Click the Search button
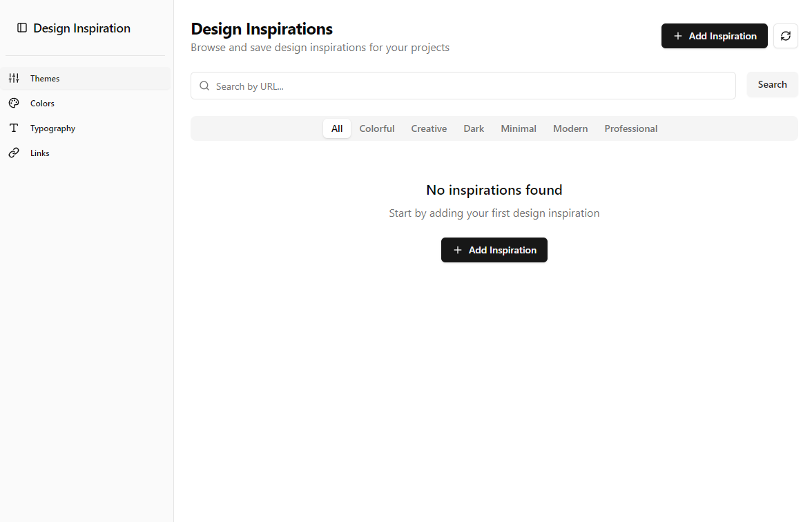The height and width of the screenshot is (522, 812). tap(772, 84)
